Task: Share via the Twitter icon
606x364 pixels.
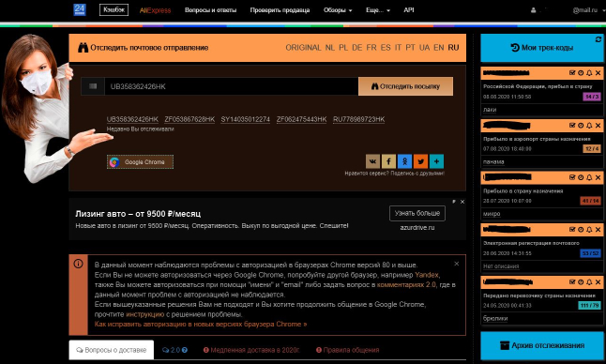Action: pyautogui.click(x=420, y=161)
